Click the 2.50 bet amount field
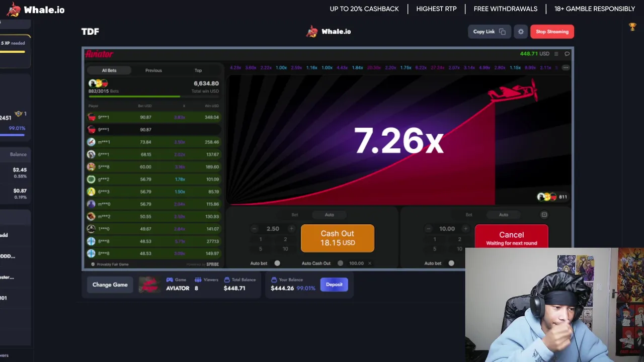This screenshot has height=362, width=644. 273,229
